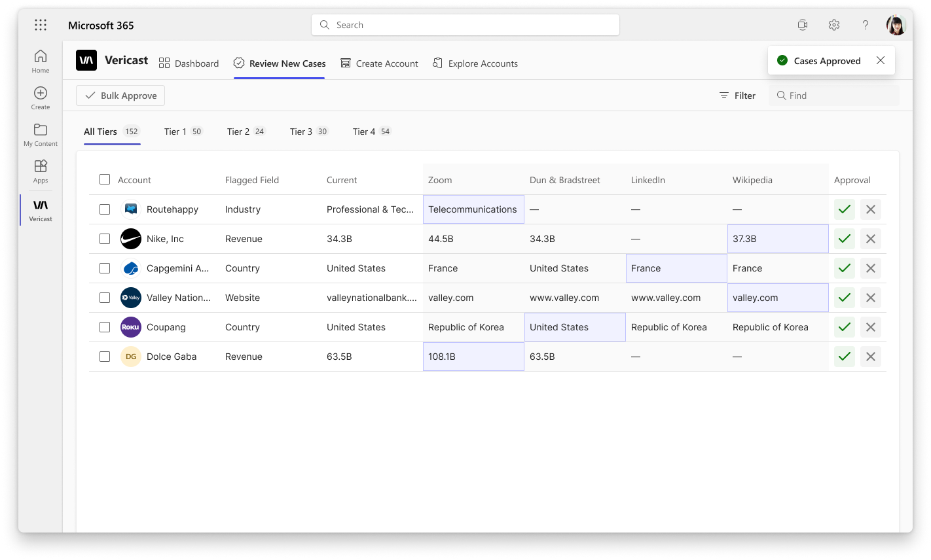This screenshot has width=931, height=560.
Task: Click the Approval column header
Action: pos(852,180)
